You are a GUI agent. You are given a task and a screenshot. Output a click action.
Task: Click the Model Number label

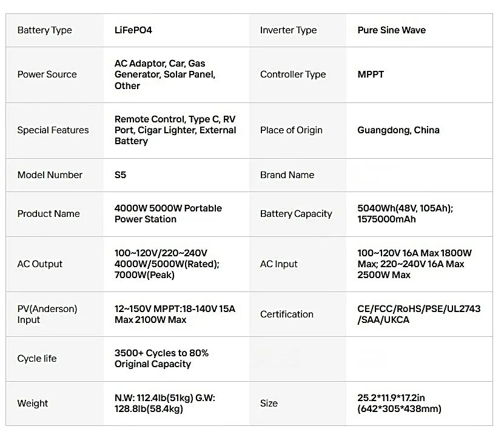pos(50,175)
